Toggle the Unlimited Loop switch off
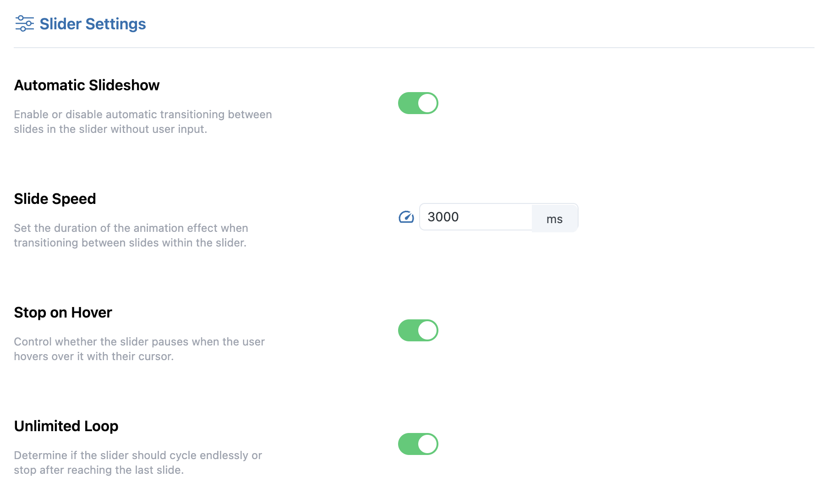820x504 pixels. point(418,444)
